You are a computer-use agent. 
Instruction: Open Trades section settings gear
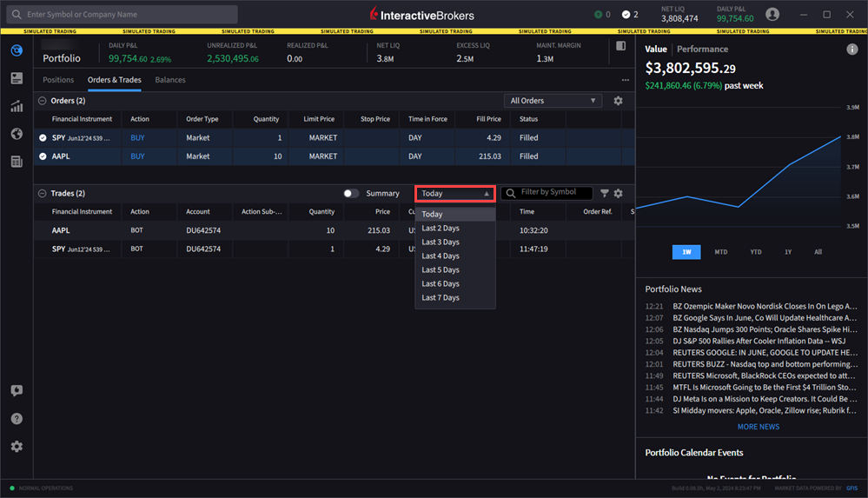(x=618, y=193)
